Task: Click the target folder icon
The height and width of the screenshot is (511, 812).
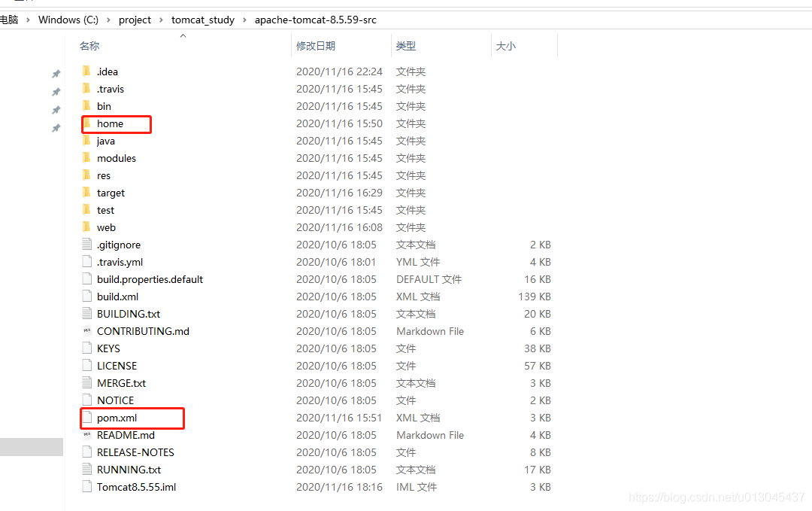Action: [x=87, y=193]
